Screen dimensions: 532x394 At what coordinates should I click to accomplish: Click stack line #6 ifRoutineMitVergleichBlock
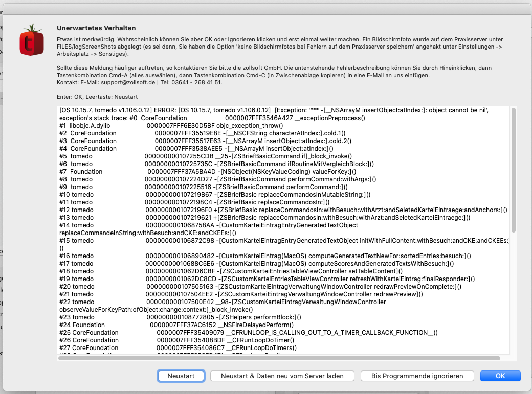click(x=217, y=164)
